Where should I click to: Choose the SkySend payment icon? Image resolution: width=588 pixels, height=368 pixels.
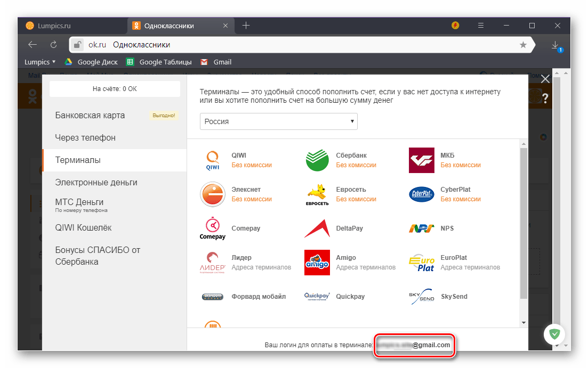click(x=421, y=297)
